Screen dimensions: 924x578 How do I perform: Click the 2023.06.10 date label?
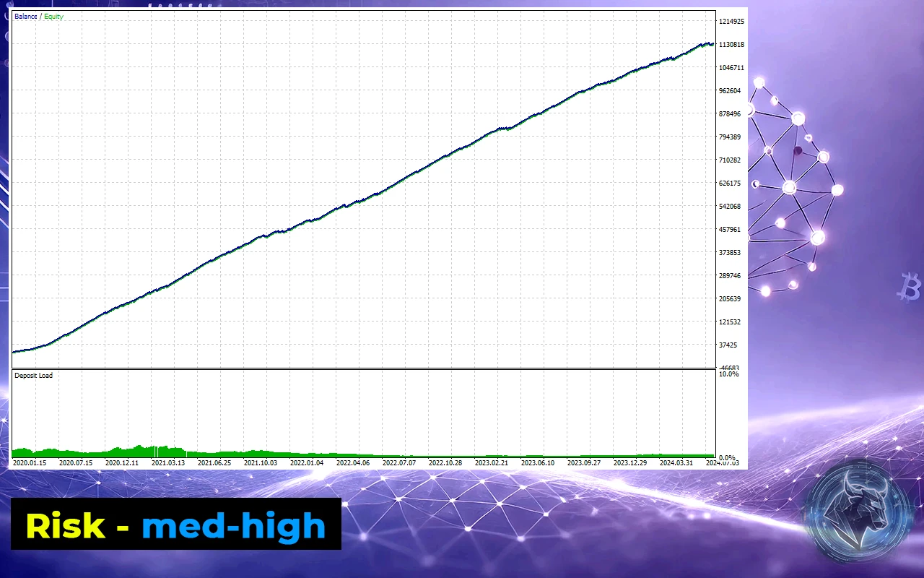point(538,462)
